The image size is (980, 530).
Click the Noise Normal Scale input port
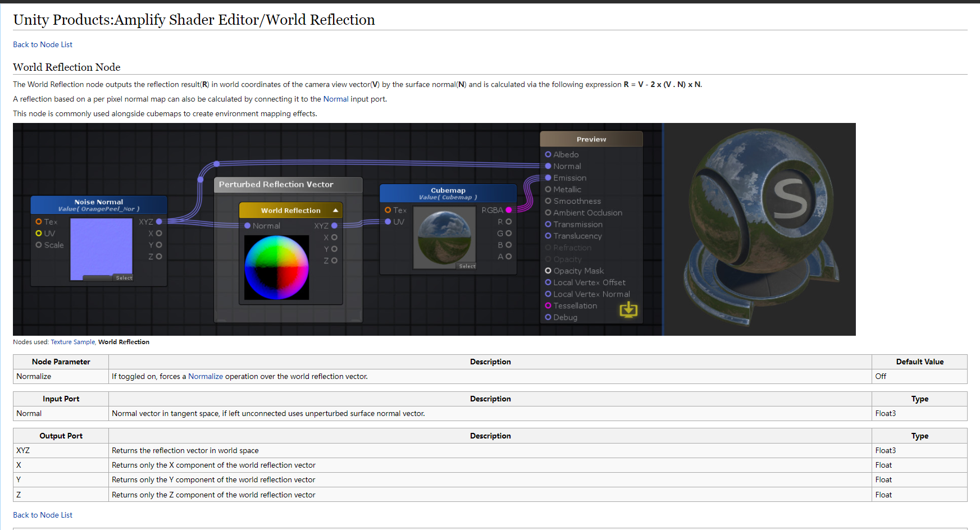[x=39, y=245]
